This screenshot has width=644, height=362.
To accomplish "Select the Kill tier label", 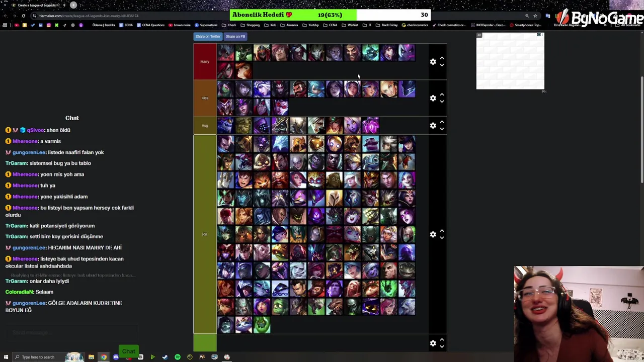I will pos(205,234).
